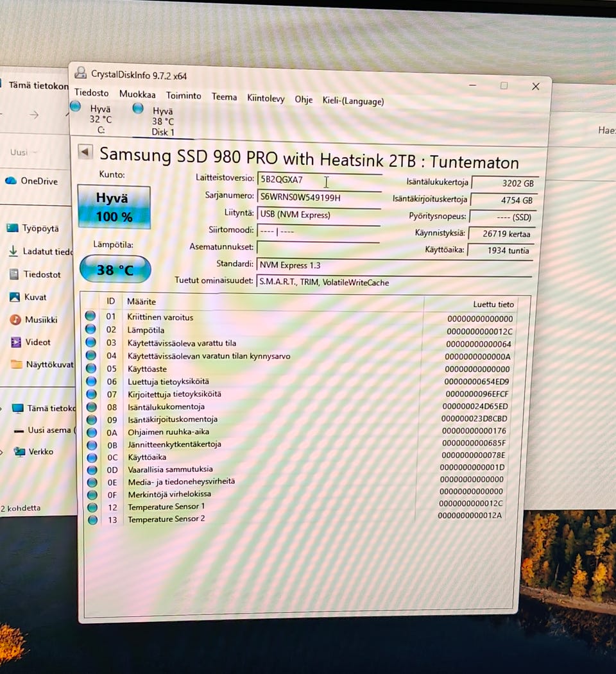Open the Uusi dropdown in File Explorer
This screenshot has width=616, height=674.
23,153
